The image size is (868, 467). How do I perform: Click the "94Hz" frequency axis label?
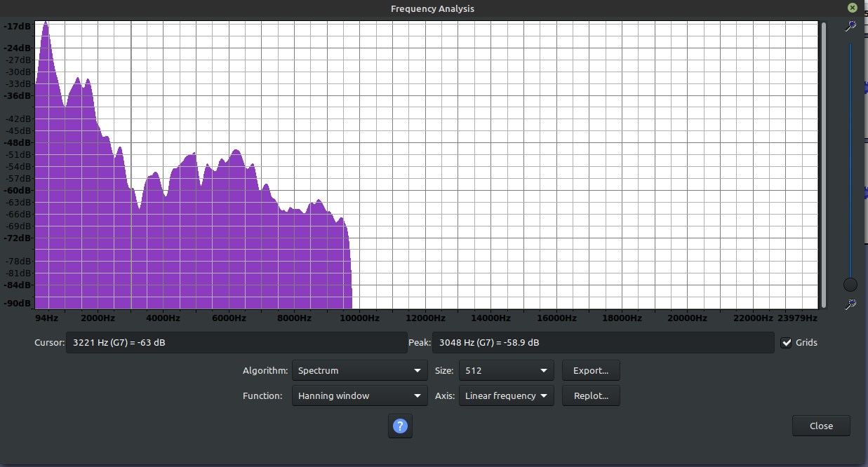pos(46,318)
